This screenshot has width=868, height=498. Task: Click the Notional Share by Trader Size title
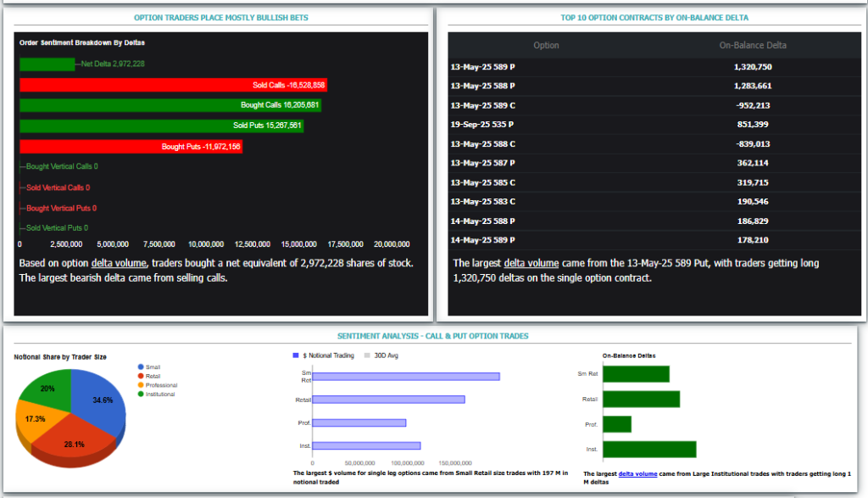pos(60,357)
